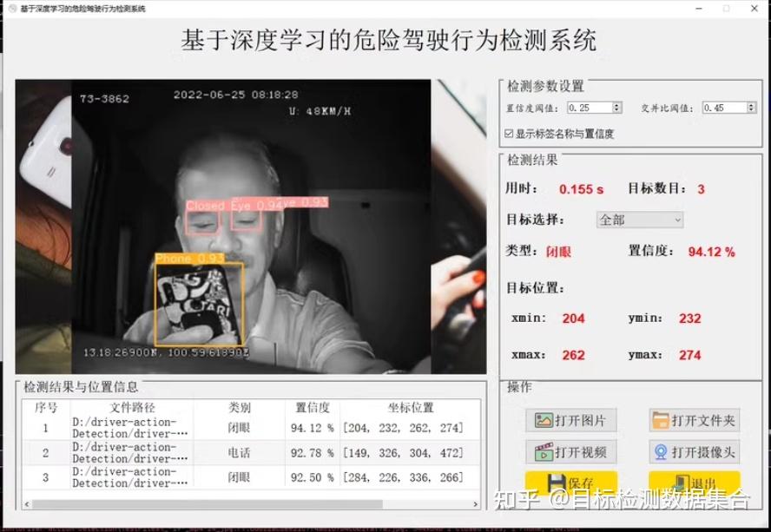
Task: Click the exit door icon on 退出 button
Action: pos(682,479)
